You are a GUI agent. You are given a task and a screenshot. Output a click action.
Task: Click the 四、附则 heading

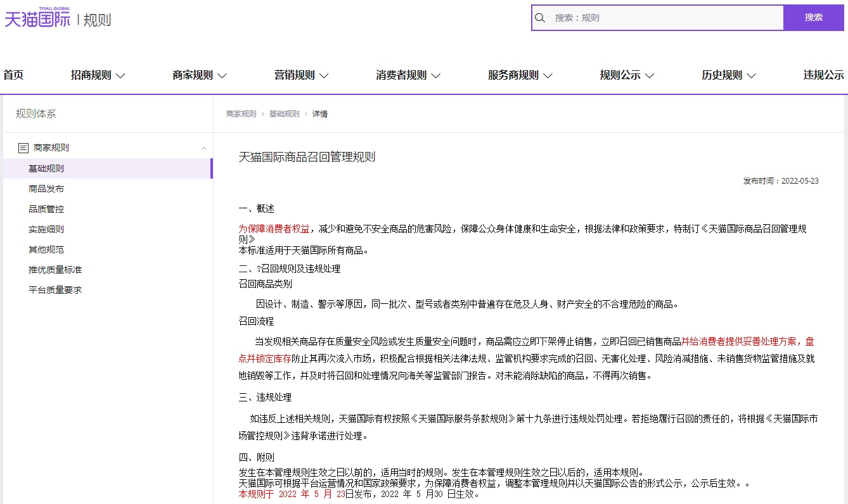tap(257, 458)
